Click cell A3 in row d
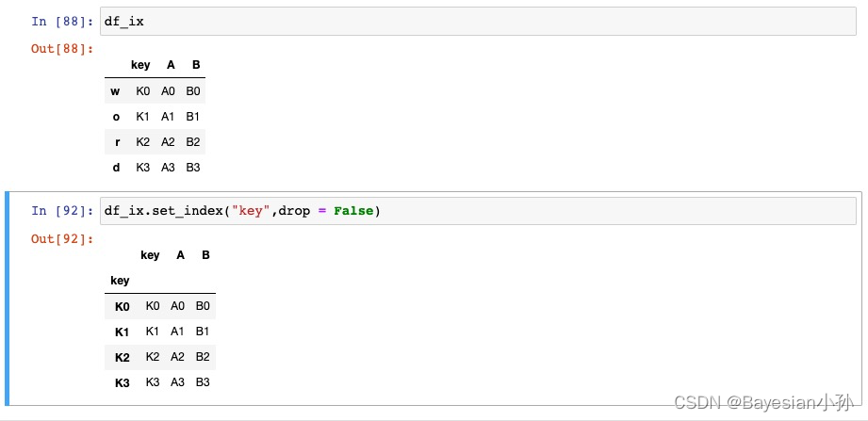868x421 pixels. click(168, 168)
